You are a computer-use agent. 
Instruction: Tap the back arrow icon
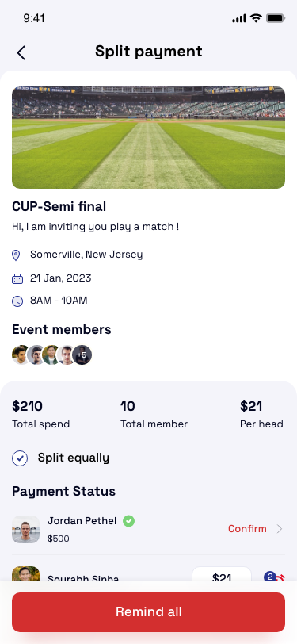pos(21,52)
